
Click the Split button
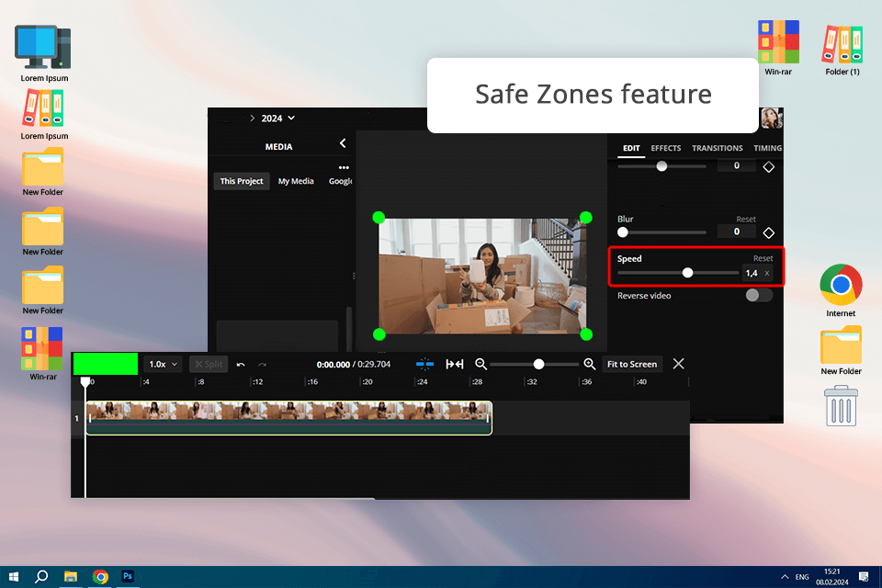(209, 365)
